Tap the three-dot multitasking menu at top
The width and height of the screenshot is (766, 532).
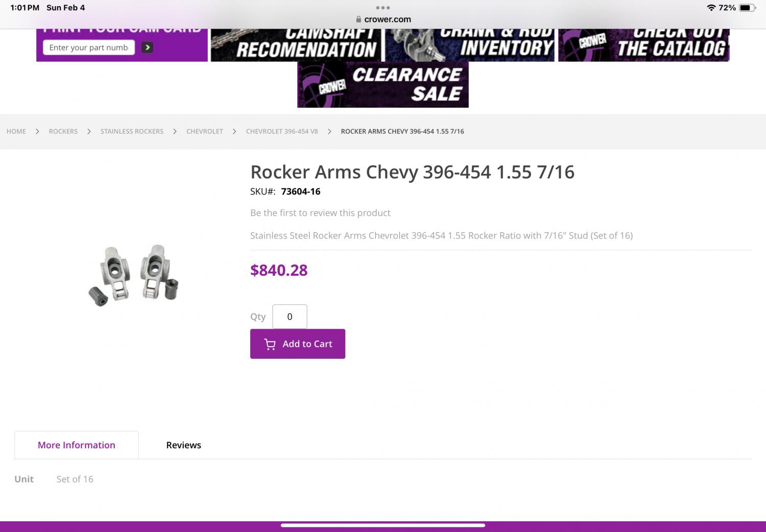click(x=382, y=8)
